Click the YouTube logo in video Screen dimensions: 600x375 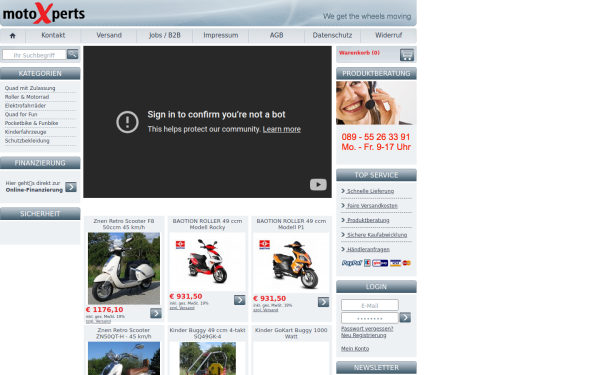coord(318,184)
